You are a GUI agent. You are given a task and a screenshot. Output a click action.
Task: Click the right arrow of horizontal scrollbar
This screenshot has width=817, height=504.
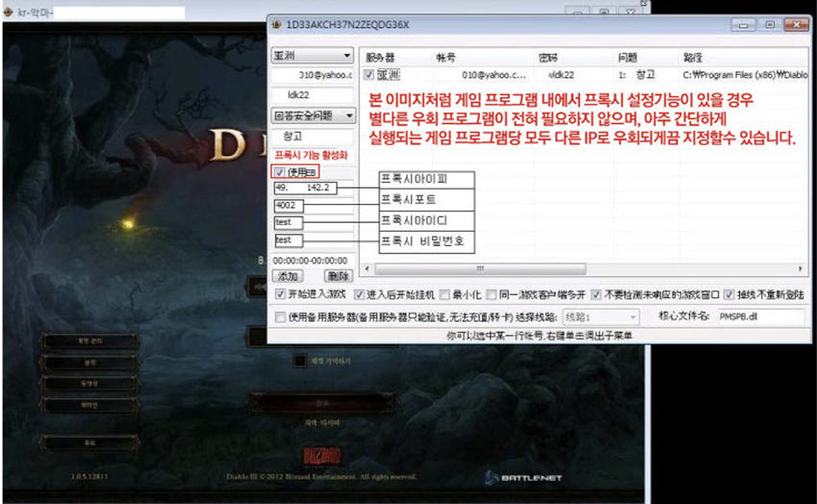801,268
